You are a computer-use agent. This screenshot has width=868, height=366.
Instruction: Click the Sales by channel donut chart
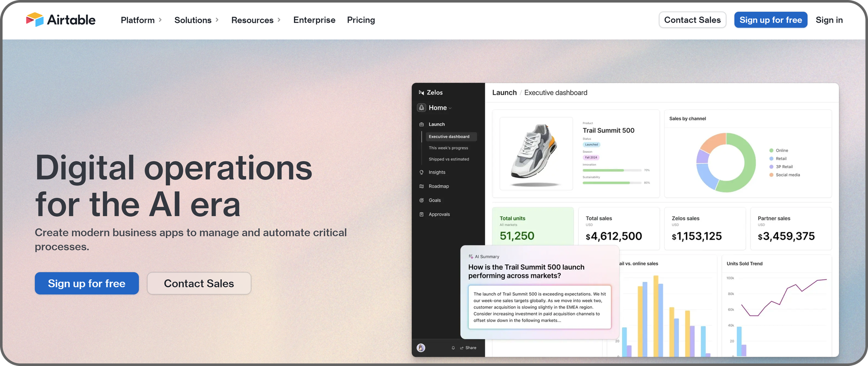coord(726,163)
